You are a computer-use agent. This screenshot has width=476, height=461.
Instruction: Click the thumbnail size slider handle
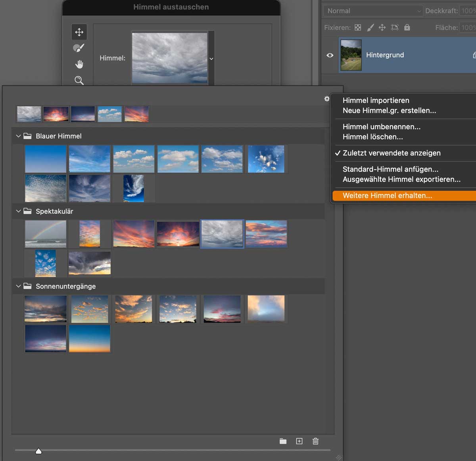point(38,451)
